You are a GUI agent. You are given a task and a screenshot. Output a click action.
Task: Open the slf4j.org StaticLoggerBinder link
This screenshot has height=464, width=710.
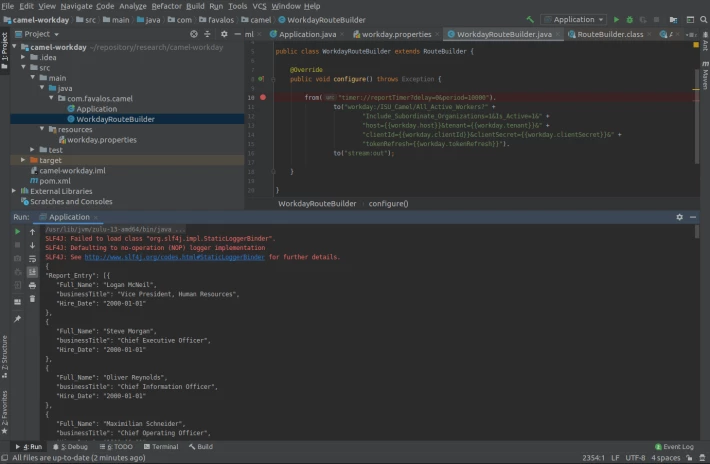pos(174,257)
